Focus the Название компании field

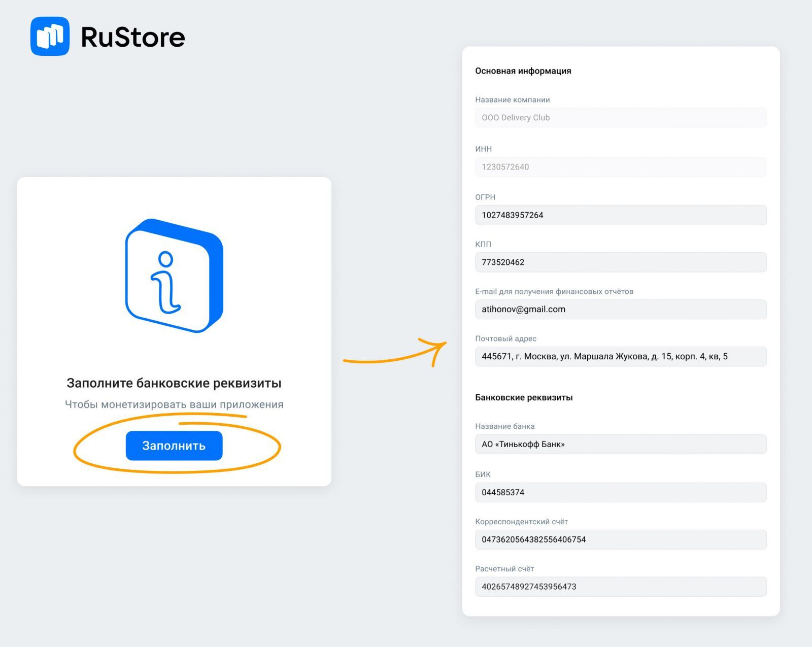(x=621, y=118)
